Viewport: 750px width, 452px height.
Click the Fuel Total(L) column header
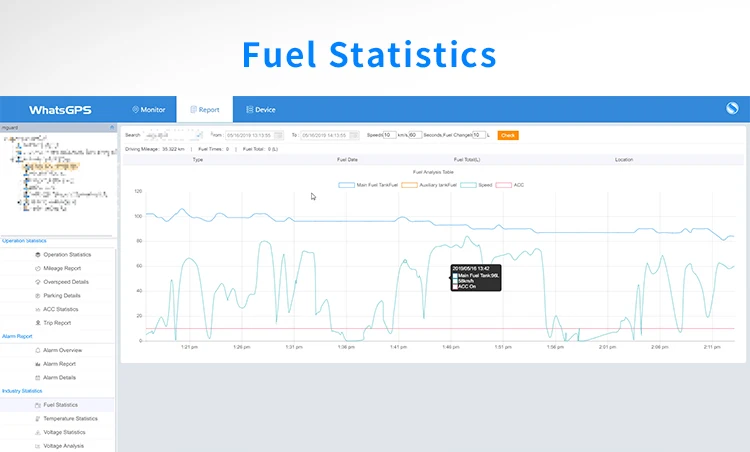pyautogui.click(x=467, y=160)
